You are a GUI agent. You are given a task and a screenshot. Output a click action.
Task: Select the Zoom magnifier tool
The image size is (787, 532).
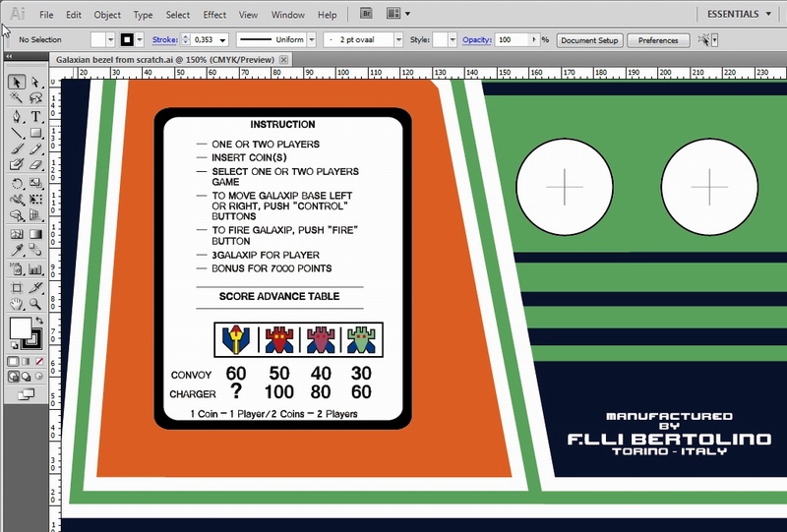click(35, 304)
